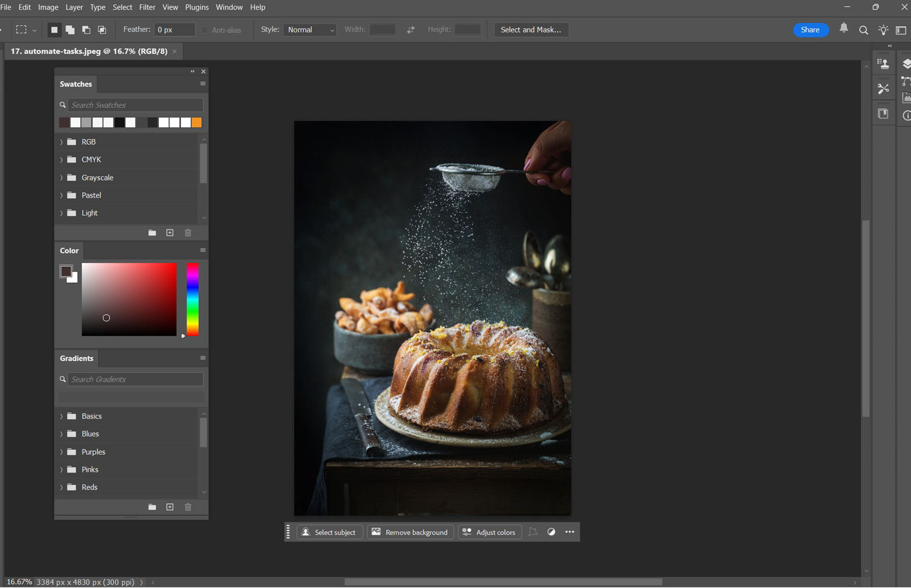
Task: Open the Filter menu
Action: [x=147, y=7]
